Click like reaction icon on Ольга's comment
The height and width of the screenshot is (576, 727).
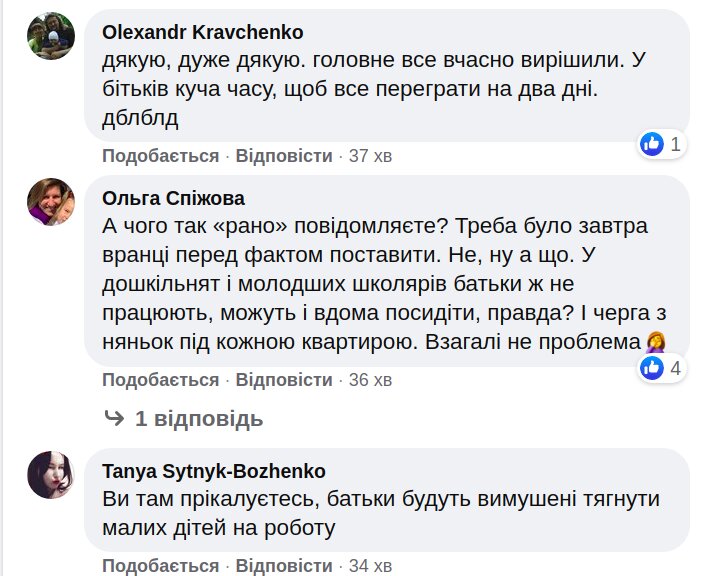pos(652,368)
